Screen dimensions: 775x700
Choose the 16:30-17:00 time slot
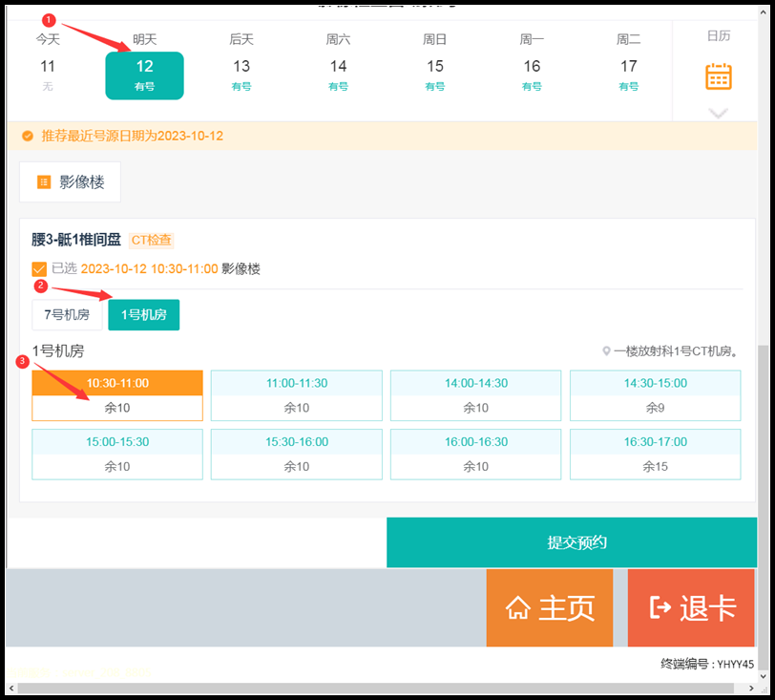click(655, 454)
